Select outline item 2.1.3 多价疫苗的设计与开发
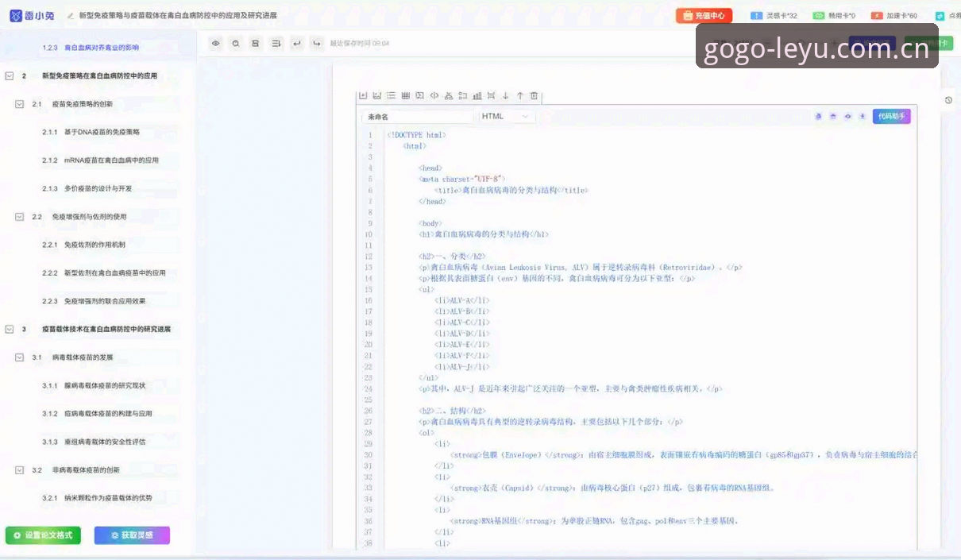The width and height of the screenshot is (961, 560). tap(87, 188)
